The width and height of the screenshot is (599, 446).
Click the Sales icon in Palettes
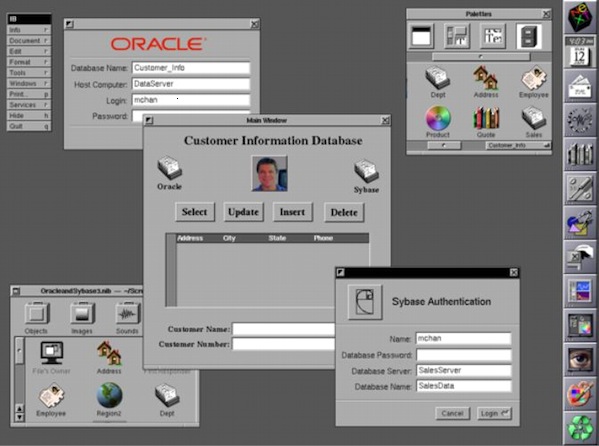click(x=534, y=118)
